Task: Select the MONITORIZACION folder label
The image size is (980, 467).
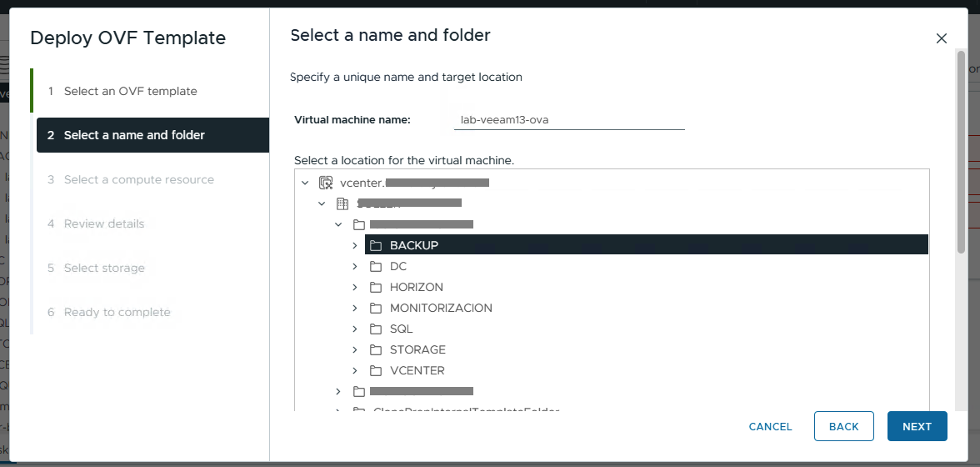Action: pos(441,309)
